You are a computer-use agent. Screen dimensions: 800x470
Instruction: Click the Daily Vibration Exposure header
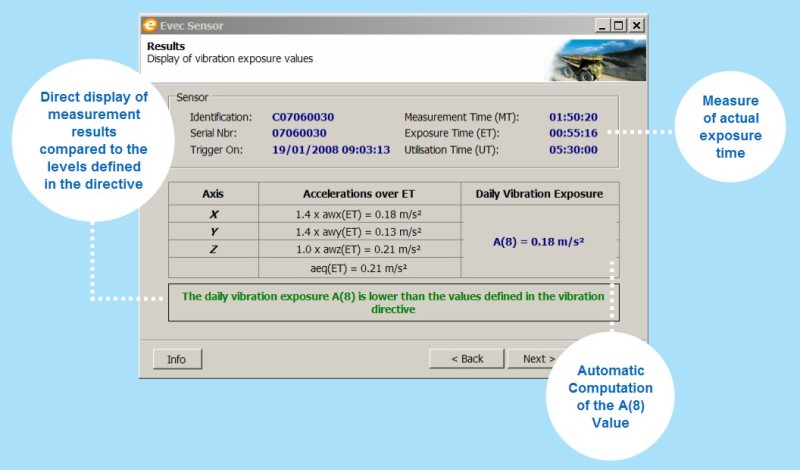[x=540, y=194]
